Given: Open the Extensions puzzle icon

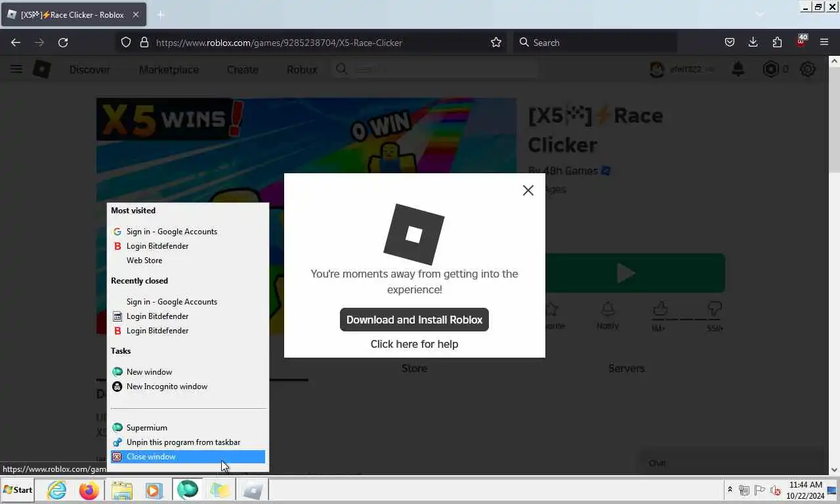Looking at the screenshot, I should [777, 42].
